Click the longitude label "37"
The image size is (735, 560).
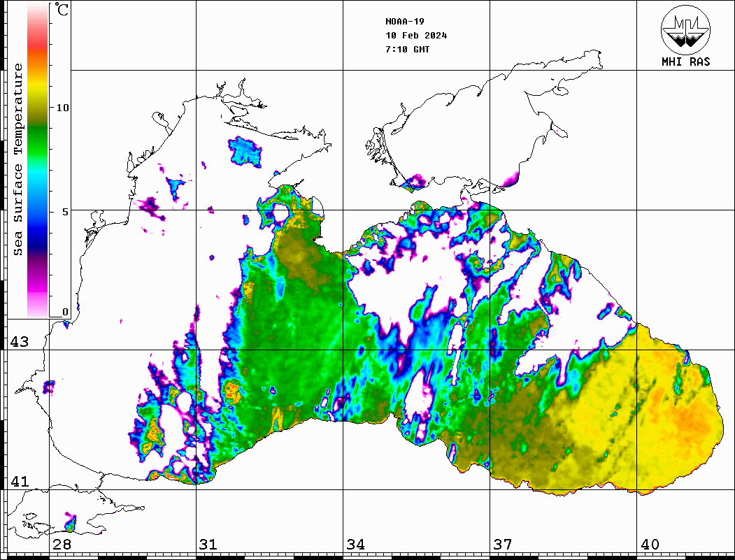click(503, 545)
